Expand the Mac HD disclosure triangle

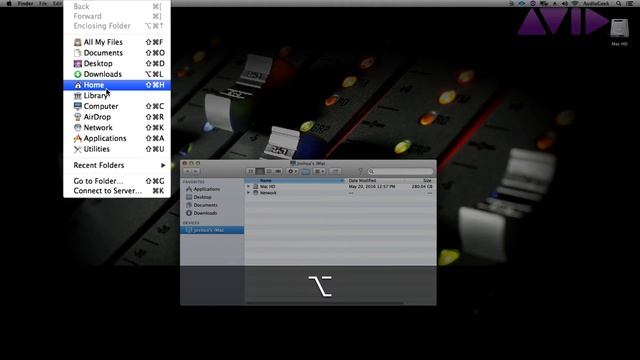click(249, 187)
